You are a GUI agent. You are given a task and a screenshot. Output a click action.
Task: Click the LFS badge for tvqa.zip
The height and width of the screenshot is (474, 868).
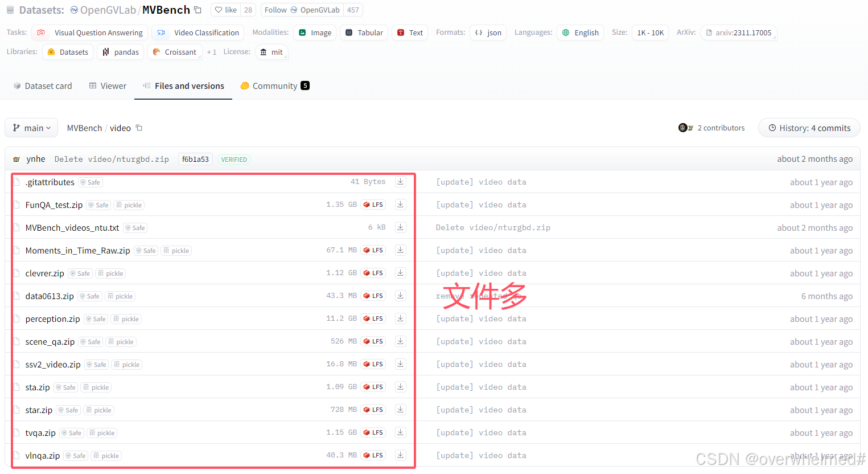[x=373, y=432]
